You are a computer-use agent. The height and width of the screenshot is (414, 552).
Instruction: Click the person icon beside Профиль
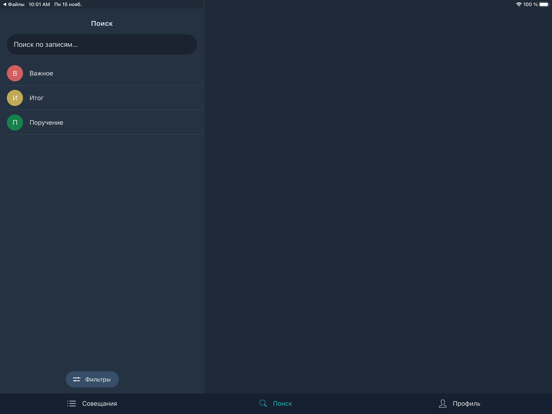tap(443, 403)
